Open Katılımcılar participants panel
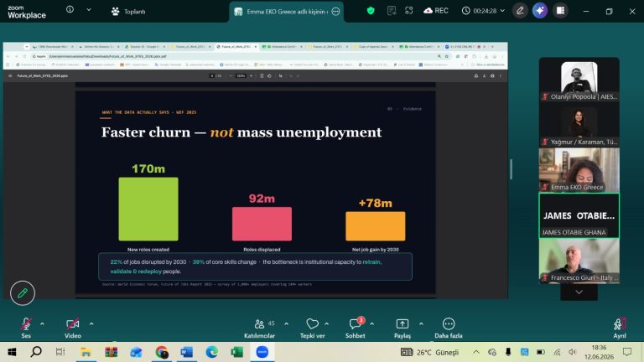644x362 pixels. [260, 328]
